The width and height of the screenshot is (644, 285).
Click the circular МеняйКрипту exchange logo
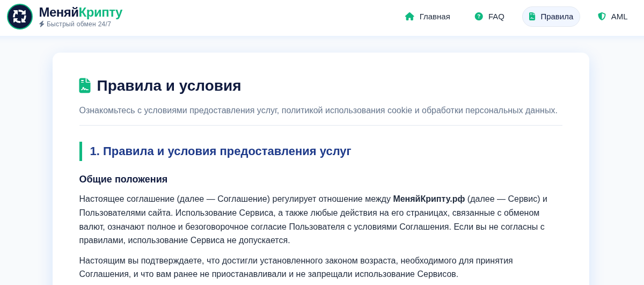click(x=20, y=17)
